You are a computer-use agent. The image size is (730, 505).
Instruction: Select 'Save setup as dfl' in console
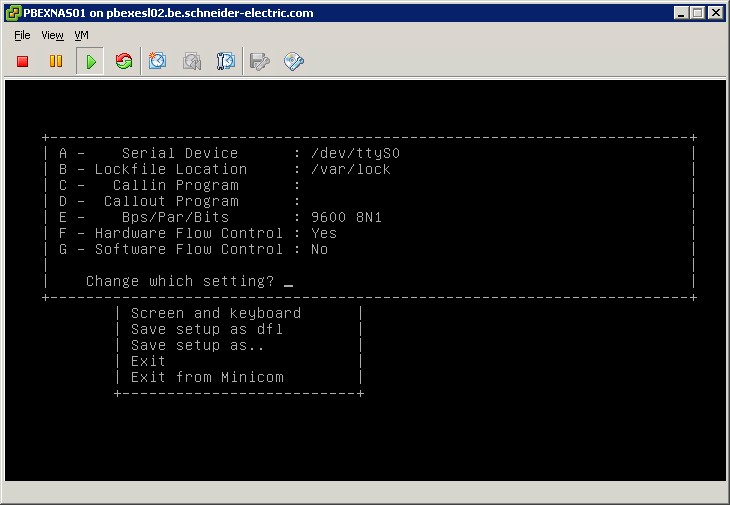click(207, 329)
